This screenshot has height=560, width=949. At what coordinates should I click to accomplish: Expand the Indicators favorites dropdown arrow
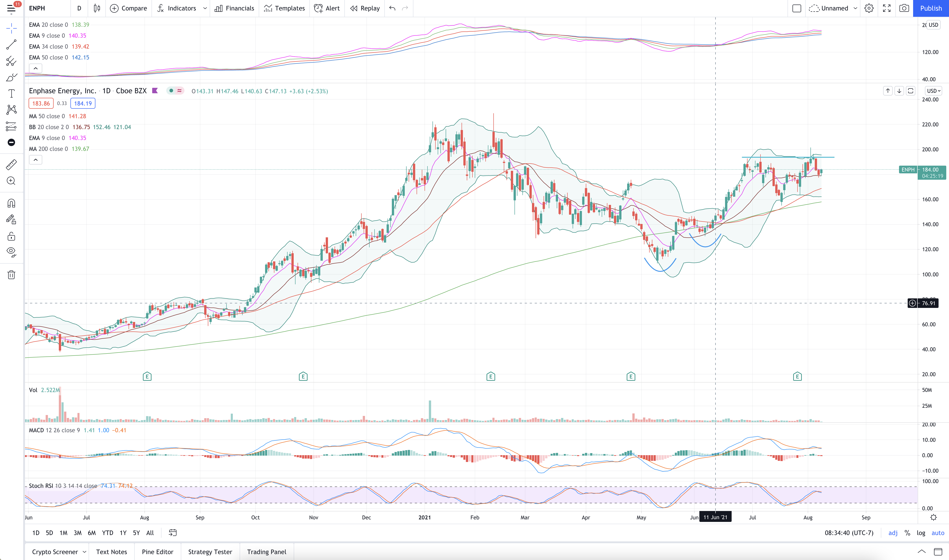point(205,8)
